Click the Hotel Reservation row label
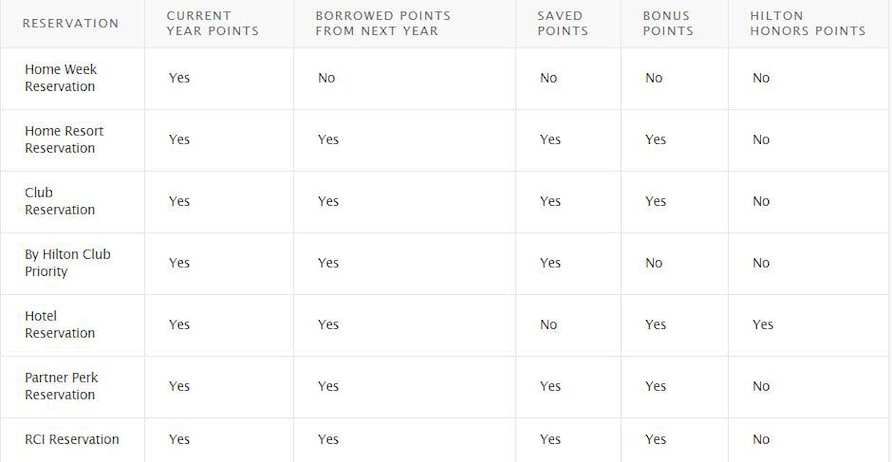The image size is (892, 462). (x=60, y=324)
